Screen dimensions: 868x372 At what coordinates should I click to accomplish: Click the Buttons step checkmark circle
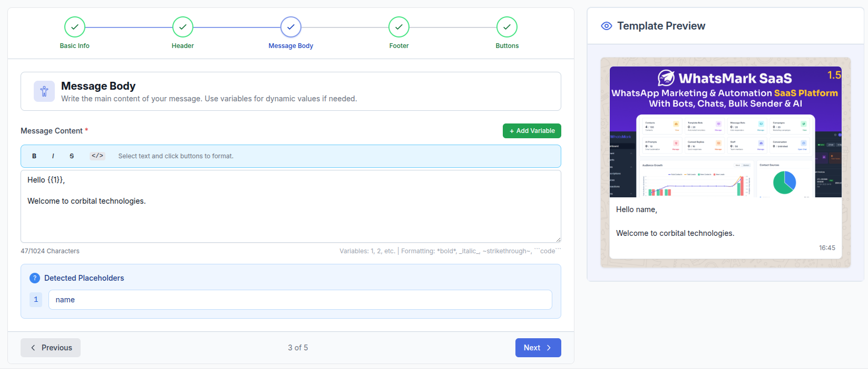pyautogui.click(x=507, y=27)
